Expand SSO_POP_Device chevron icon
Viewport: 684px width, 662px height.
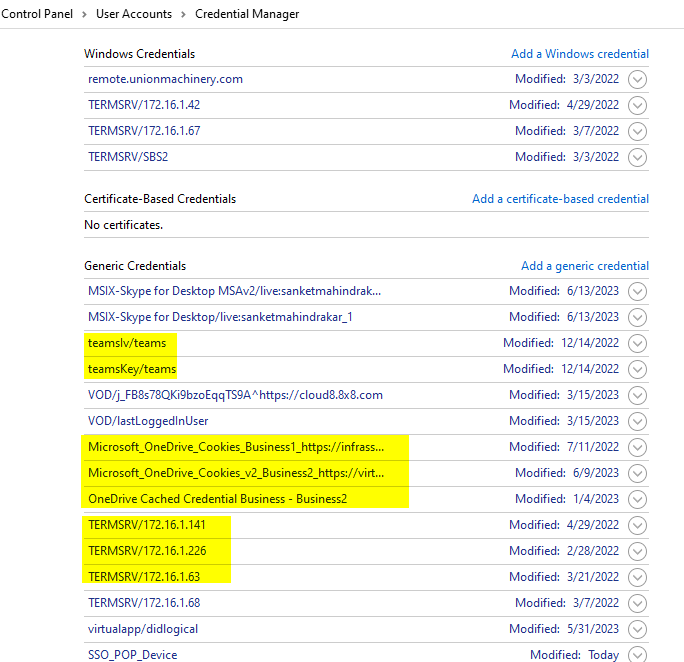[x=637, y=656]
